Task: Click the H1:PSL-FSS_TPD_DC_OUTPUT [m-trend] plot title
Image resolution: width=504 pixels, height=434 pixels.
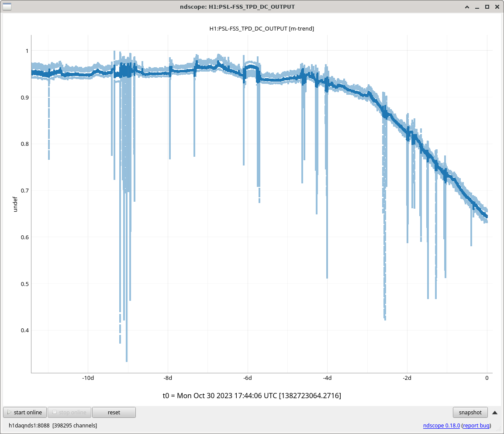Action: (x=262, y=28)
